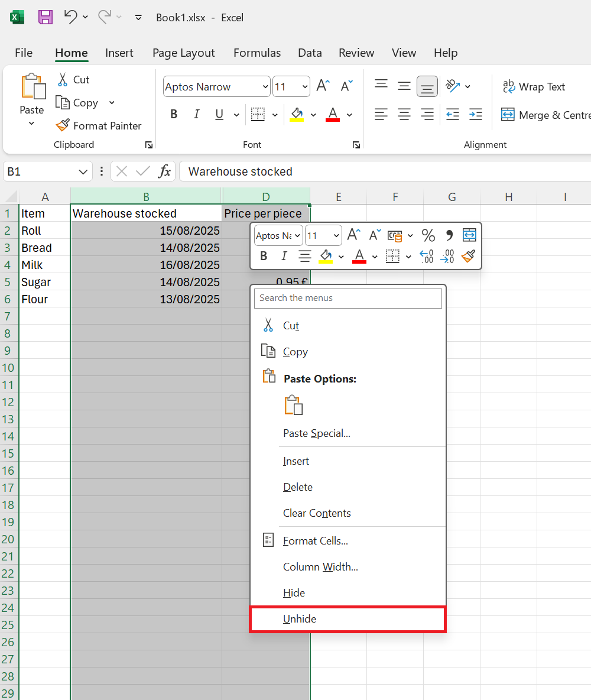Activate Format Painter in the ribbon
The width and height of the screenshot is (591, 700).
pos(99,125)
